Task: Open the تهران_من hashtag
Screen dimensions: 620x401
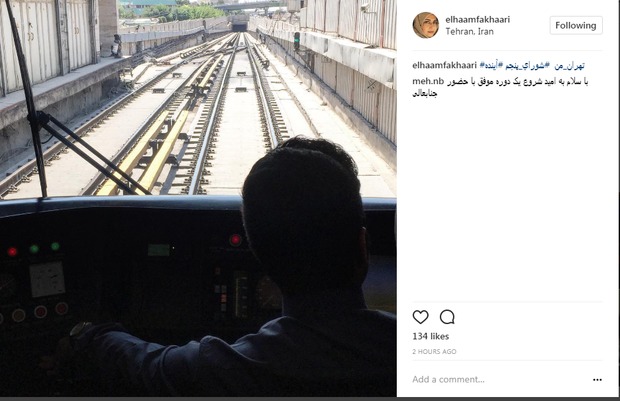Action: [x=569, y=65]
